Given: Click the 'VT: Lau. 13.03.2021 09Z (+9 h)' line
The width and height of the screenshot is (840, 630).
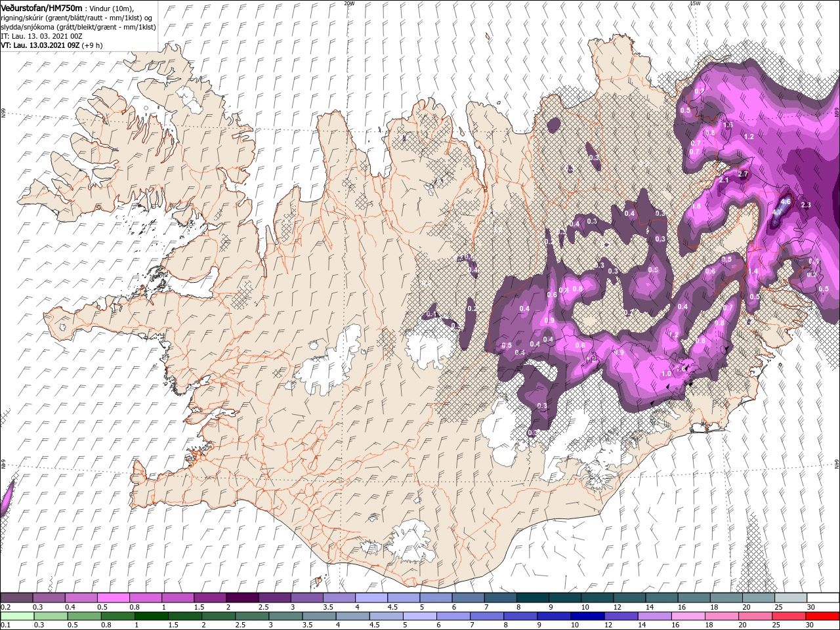Looking at the screenshot, I should tap(51, 45).
